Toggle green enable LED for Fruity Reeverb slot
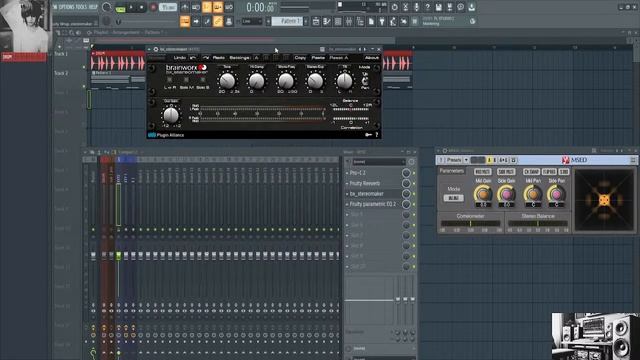 413,184
